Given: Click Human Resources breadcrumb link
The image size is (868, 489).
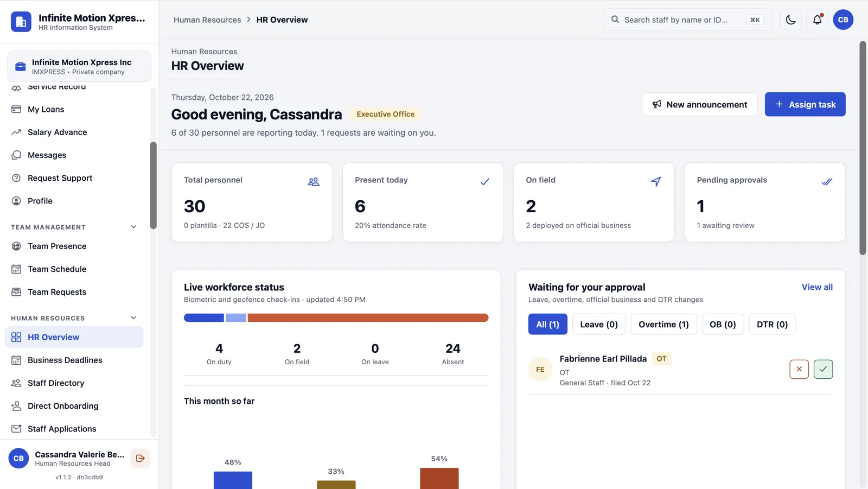Looking at the screenshot, I should click(207, 20).
